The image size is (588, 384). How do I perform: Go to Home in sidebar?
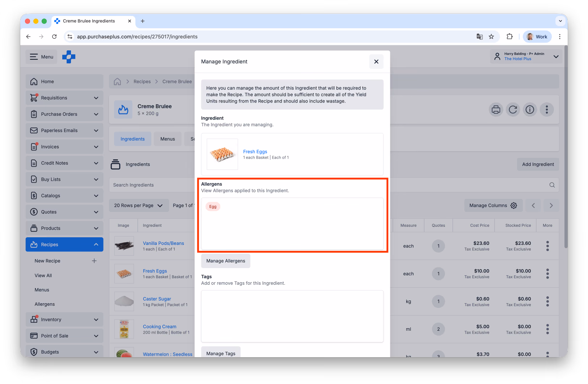point(64,82)
